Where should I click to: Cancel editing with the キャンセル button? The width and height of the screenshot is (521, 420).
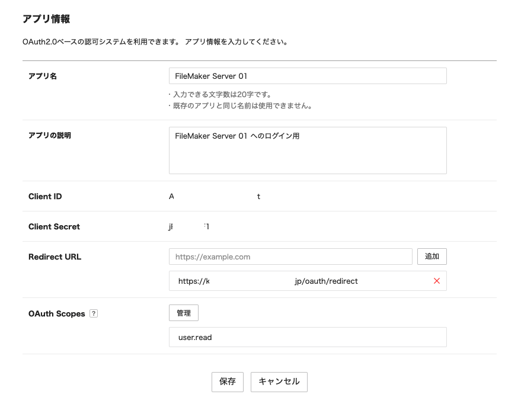(279, 382)
